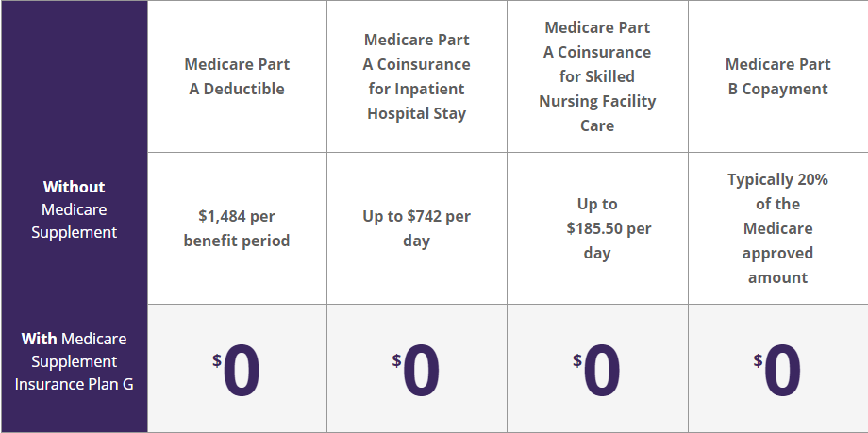This screenshot has height=433, width=868.
Task: Click the $185.50 amount text
Action: pyautogui.click(x=594, y=228)
